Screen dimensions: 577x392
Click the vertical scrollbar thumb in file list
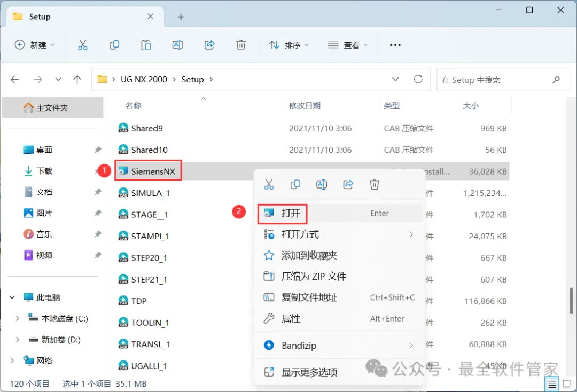click(571, 301)
